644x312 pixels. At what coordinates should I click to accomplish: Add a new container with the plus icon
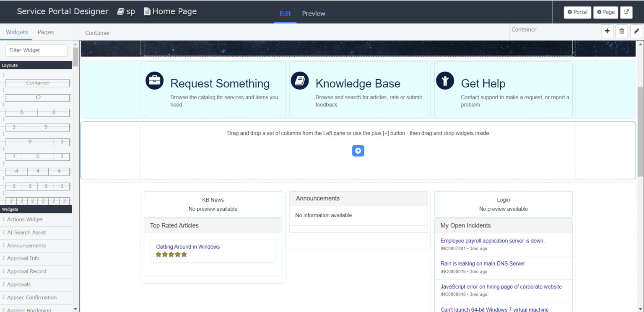click(607, 31)
